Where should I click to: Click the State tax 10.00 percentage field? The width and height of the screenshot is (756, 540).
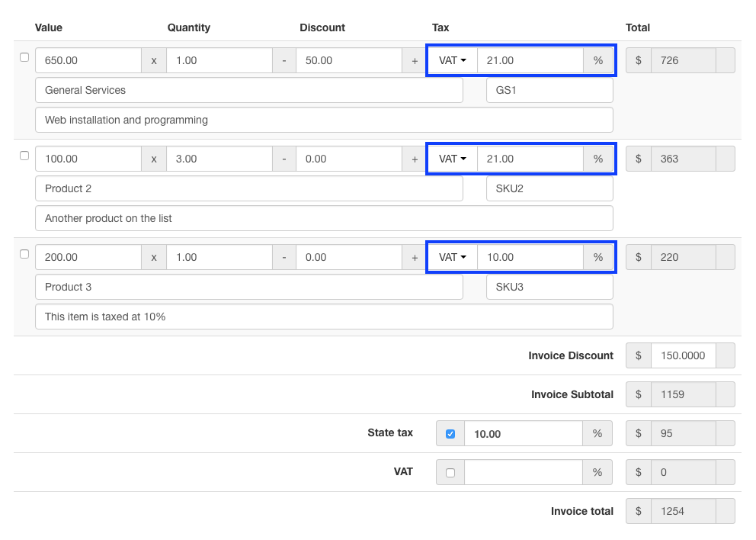[x=523, y=433]
